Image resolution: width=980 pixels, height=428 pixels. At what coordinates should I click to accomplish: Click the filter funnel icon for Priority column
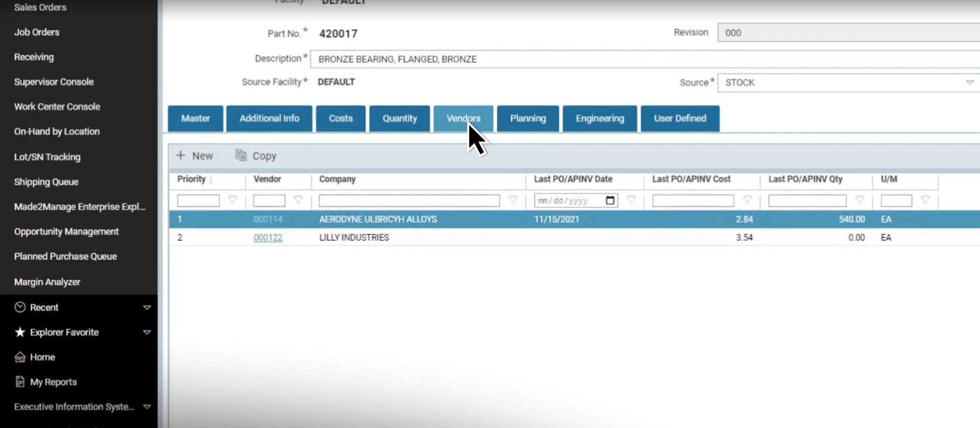[x=232, y=200]
